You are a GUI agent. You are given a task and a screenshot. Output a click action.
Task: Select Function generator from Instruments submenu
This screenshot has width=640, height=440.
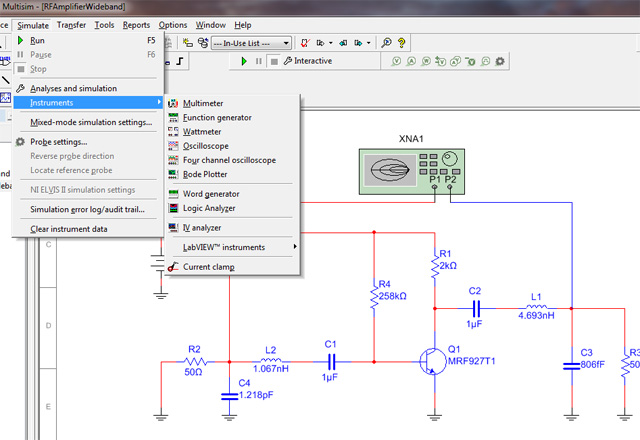(232, 118)
